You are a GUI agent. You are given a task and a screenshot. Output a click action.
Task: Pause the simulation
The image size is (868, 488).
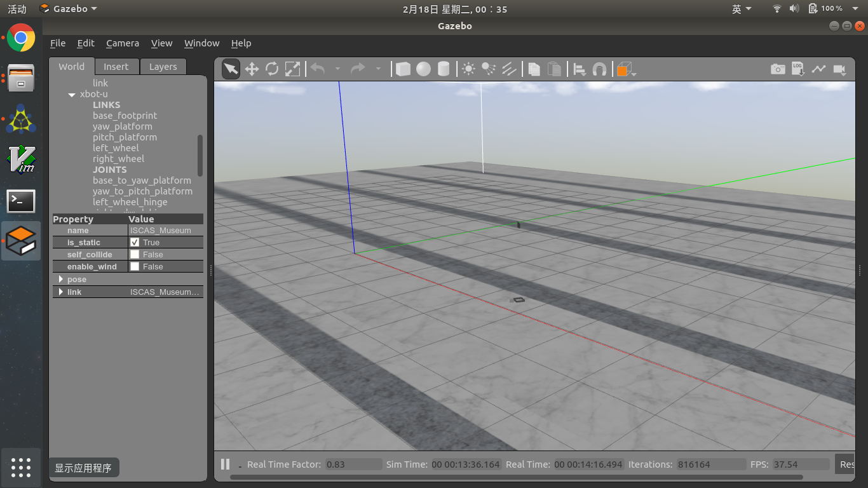click(x=225, y=464)
